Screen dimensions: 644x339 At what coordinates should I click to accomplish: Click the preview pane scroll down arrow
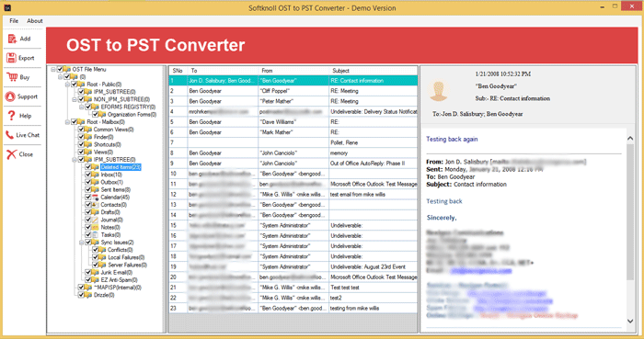click(630, 321)
